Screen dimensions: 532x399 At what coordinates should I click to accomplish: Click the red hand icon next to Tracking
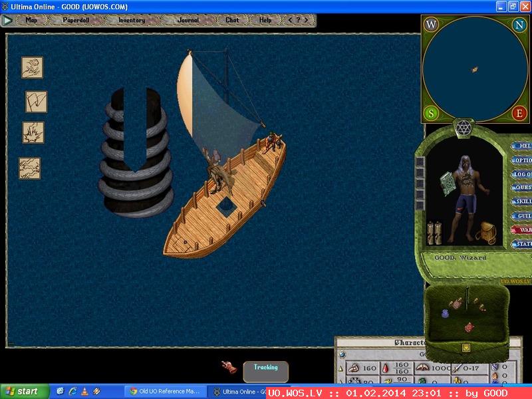[x=229, y=367]
